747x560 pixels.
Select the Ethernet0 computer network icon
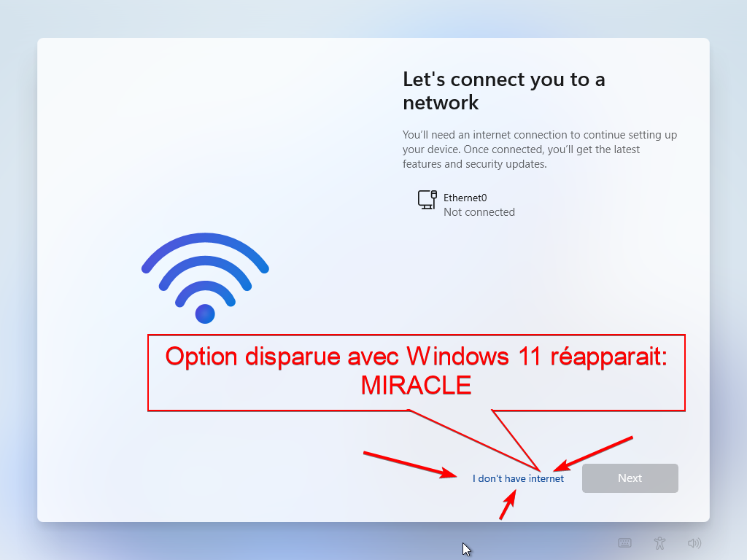point(427,200)
